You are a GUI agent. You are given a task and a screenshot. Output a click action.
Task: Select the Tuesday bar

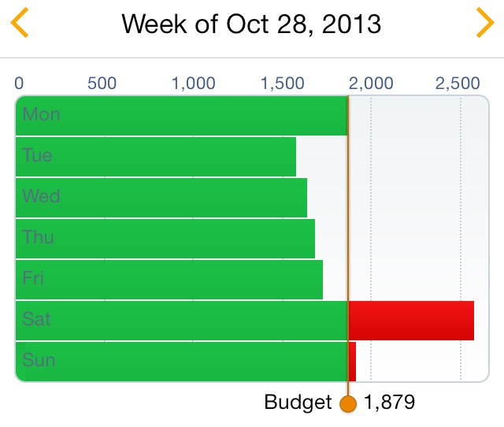(x=156, y=156)
